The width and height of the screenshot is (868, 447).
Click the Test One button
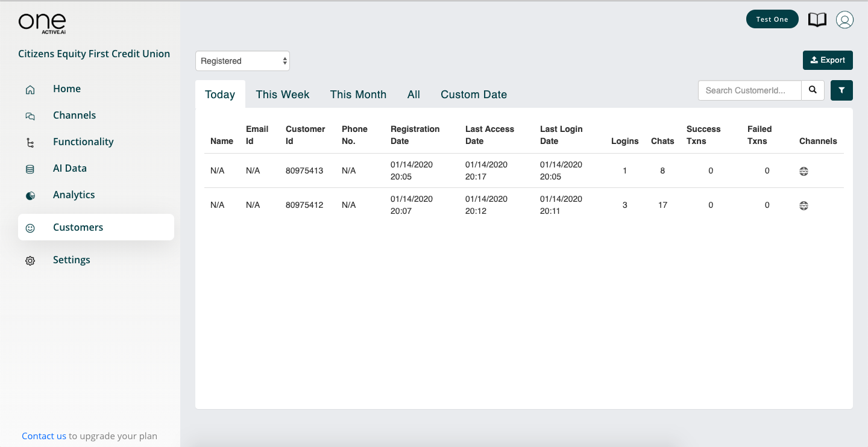772,19
